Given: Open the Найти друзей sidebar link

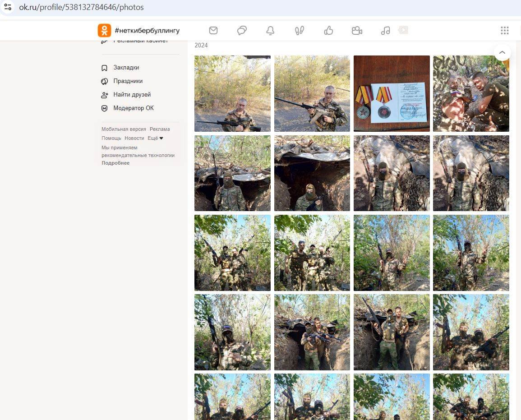Looking at the screenshot, I should (x=132, y=95).
